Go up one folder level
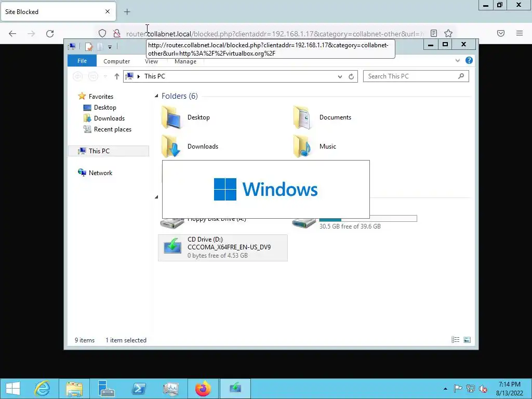This screenshot has width=532, height=399. coord(117,76)
